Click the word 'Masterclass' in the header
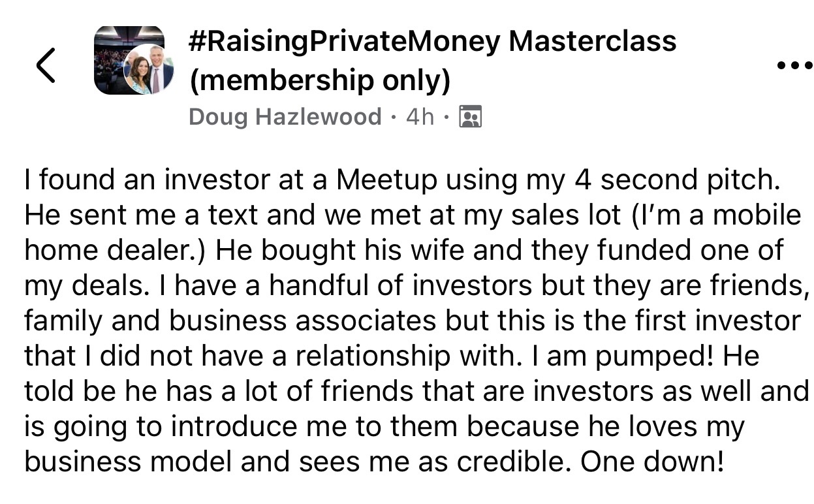Screen dimensions: 814x504 pos(592,41)
